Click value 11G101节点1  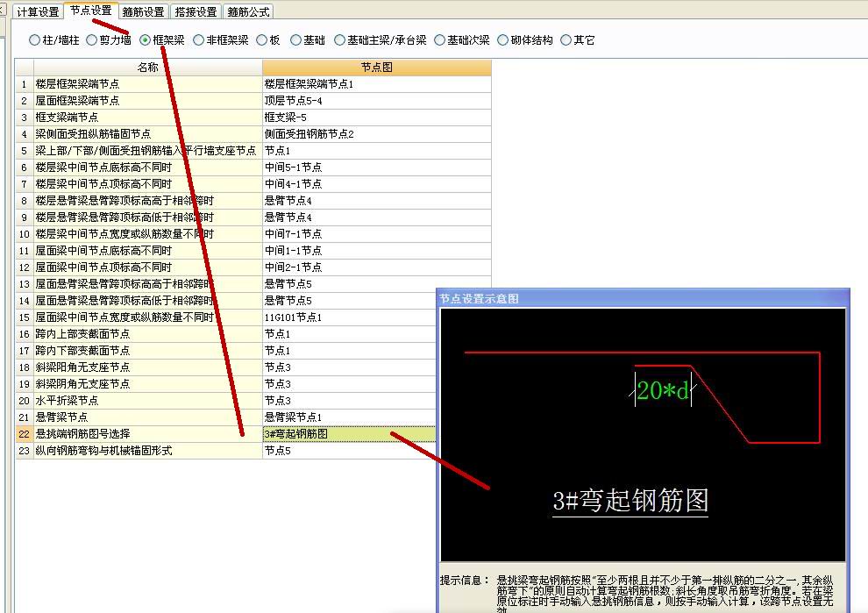349,317
